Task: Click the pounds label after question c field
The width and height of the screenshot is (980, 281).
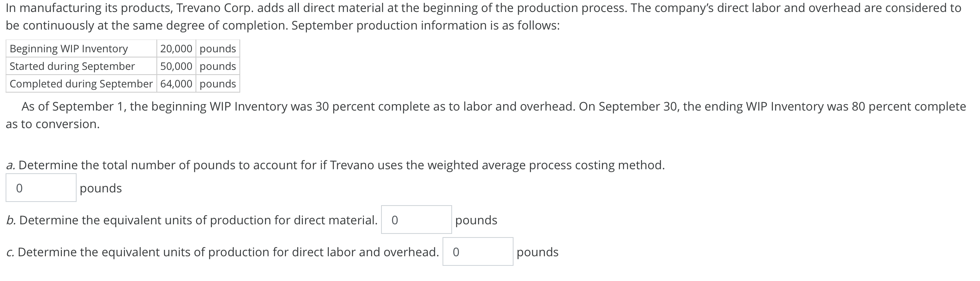Action: coord(537,252)
